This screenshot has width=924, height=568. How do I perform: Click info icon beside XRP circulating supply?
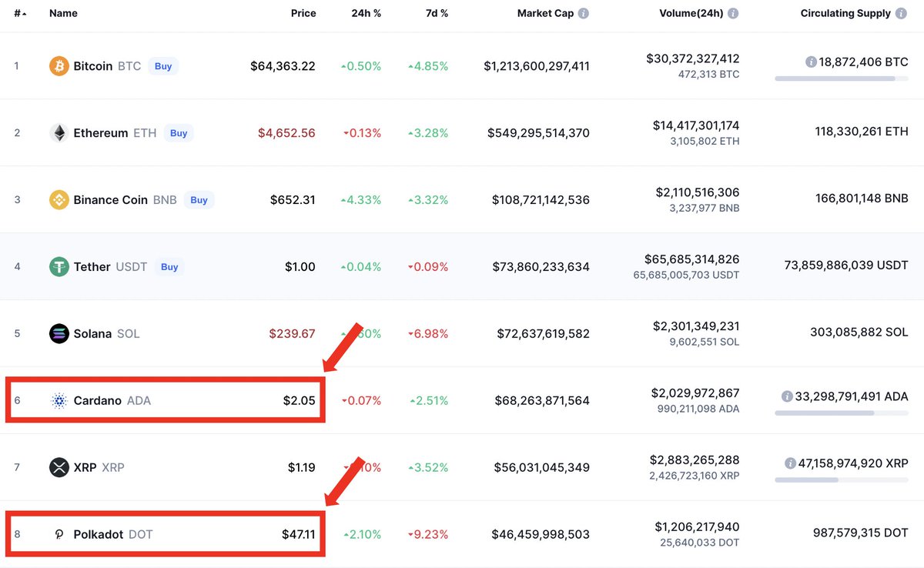pos(790,463)
